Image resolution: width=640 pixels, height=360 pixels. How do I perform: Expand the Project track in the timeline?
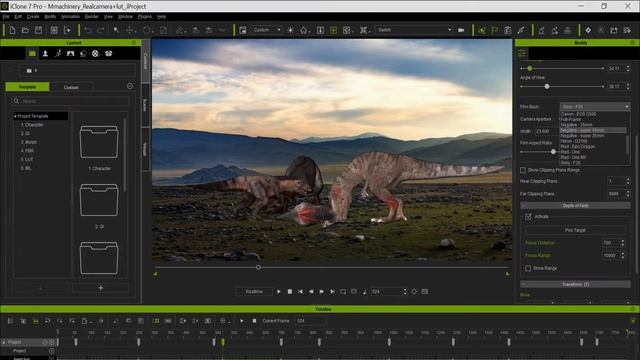coord(4,342)
